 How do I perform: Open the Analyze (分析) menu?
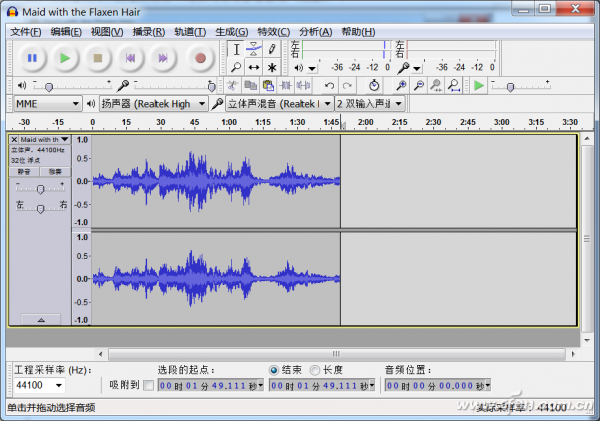click(x=316, y=32)
